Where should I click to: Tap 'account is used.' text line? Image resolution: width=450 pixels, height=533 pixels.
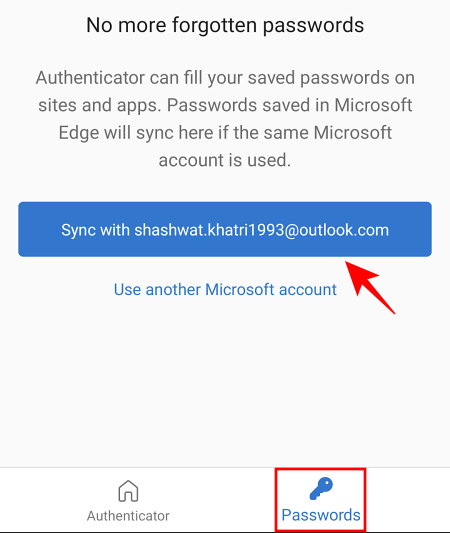225,160
